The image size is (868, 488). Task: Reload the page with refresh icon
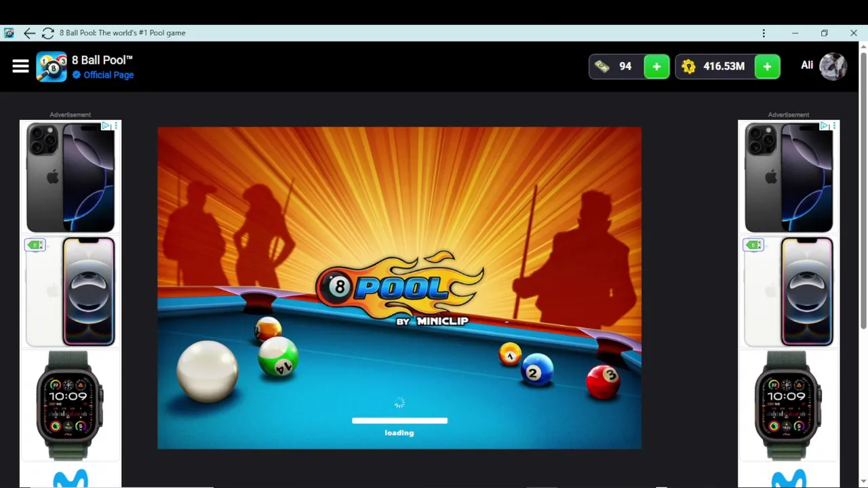pos(47,33)
